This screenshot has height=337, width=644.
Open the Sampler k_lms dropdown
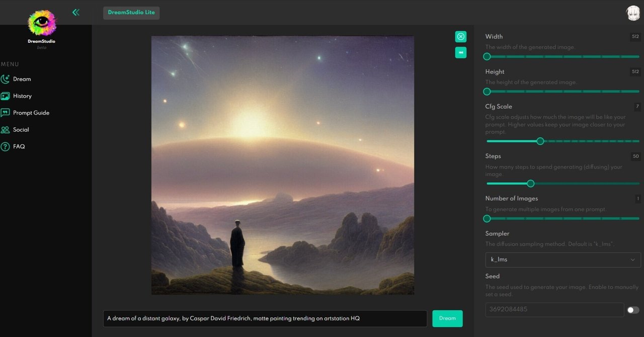click(563, 260)
